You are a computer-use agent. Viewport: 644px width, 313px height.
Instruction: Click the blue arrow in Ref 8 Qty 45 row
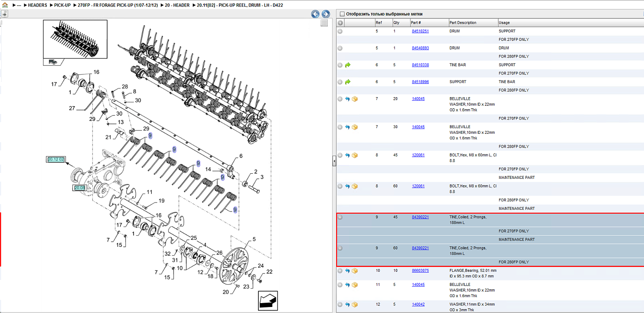click(348, 155)
